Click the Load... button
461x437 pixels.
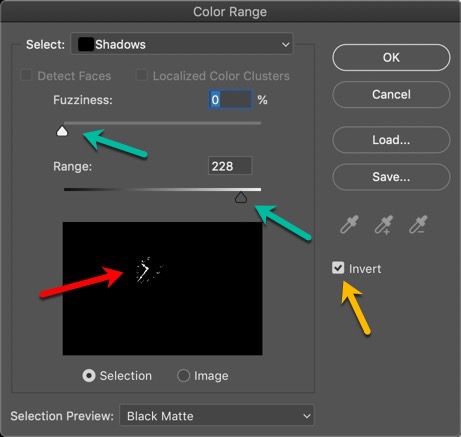pos(391,140)
